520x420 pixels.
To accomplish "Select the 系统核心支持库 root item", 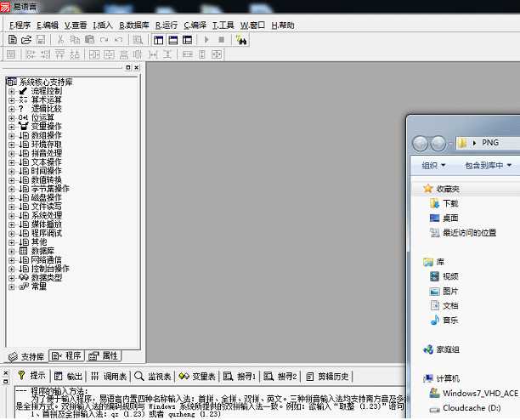I will pyautogui.click(x=45, y=82).
